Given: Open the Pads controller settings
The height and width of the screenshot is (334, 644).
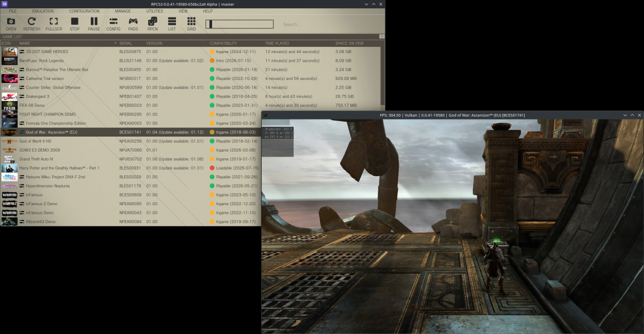Looking at the screenshot, I should coord(133,24).
